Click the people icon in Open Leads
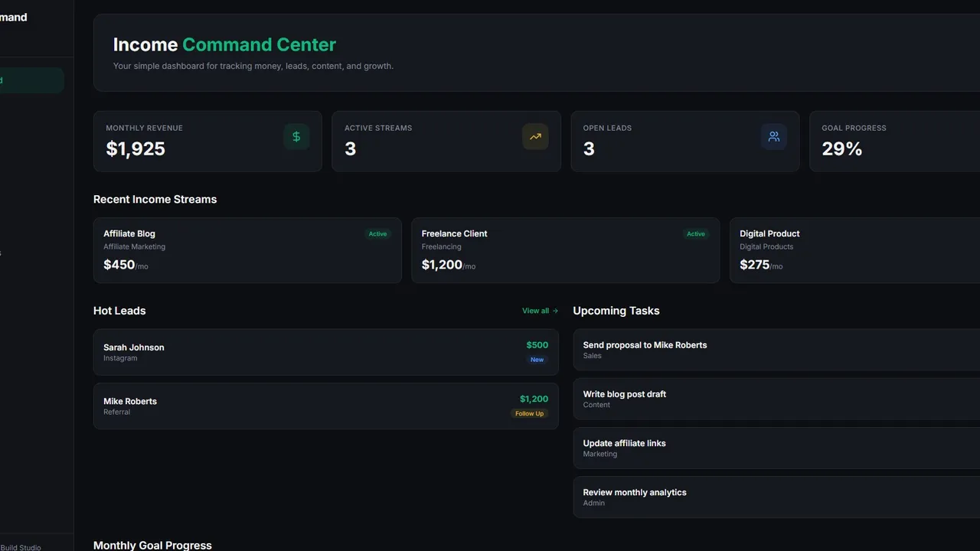This screenshot has width=980, height=551. pyautogui.click(x=774, y=137)
